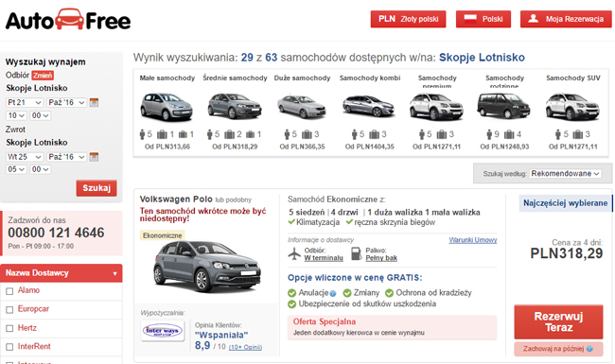Click the InterRent supplier label
Viewport: 615px width, 364px height.
(34, 346)
